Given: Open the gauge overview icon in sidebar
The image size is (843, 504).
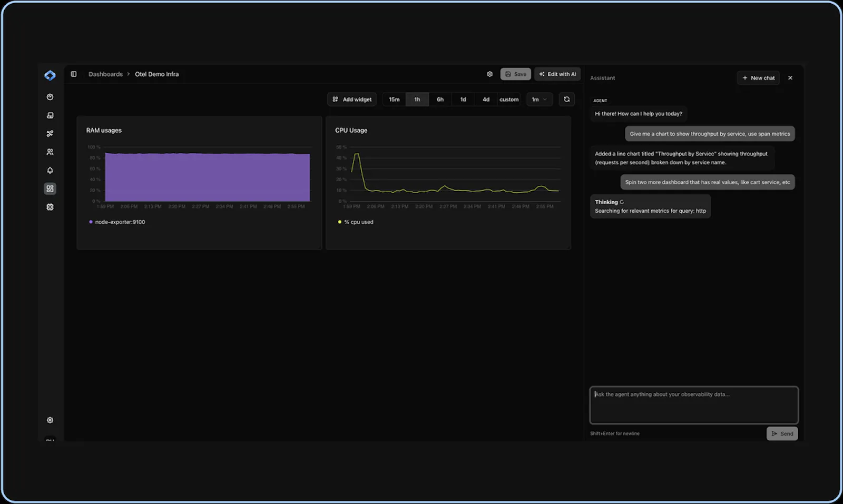Looking at the screenshot, I should 50,97.
